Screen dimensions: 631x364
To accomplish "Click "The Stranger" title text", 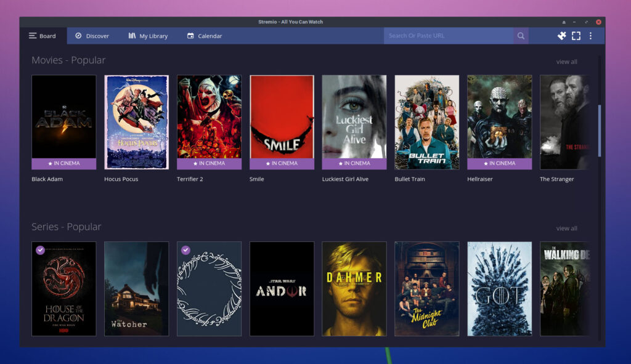I will [557, 179].
